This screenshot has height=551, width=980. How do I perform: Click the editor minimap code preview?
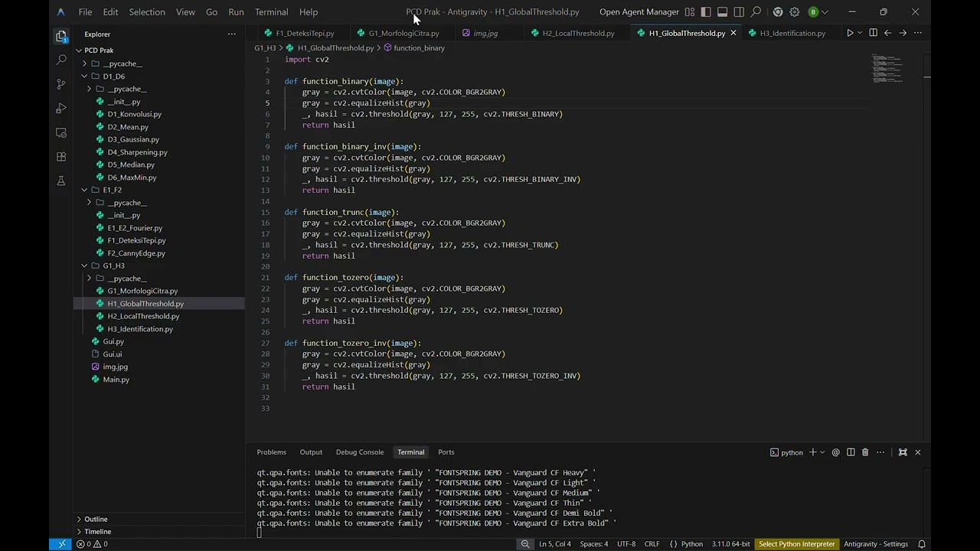tap(887, 69)
